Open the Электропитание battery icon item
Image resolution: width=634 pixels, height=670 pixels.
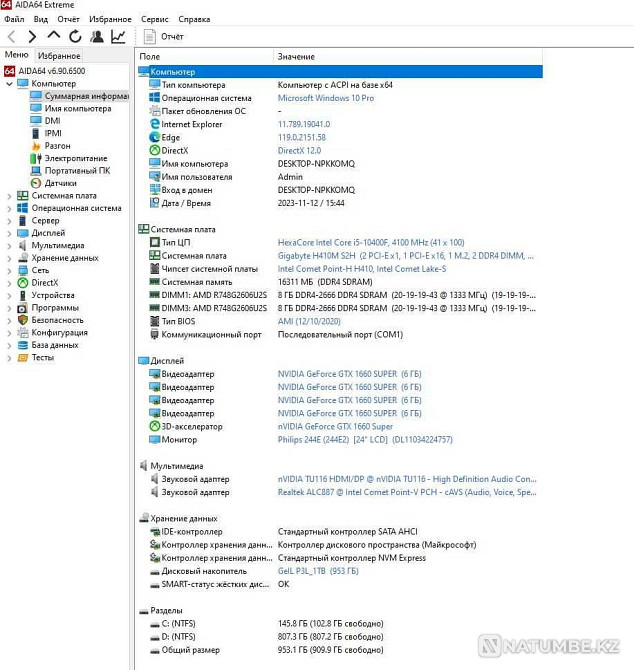36,158
